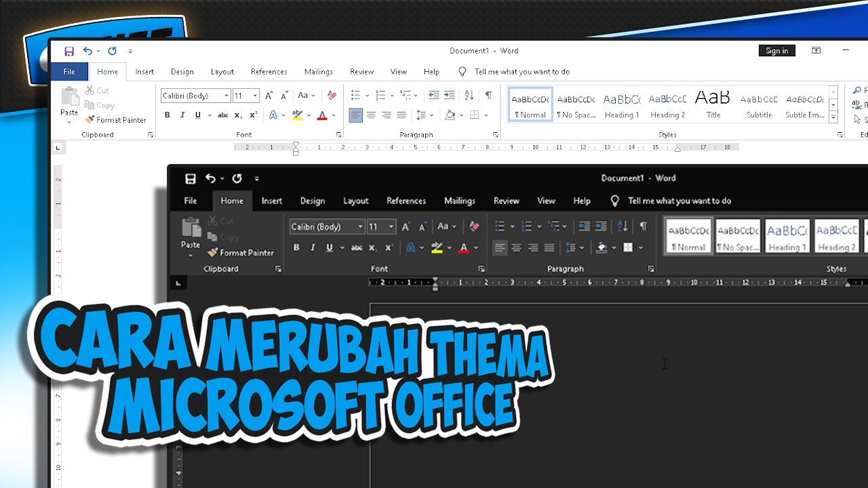This screenshot has width=868, height=488.
Task: Click yellow Text Highlight Color in dark Word window
Action: tap(437, 247)
